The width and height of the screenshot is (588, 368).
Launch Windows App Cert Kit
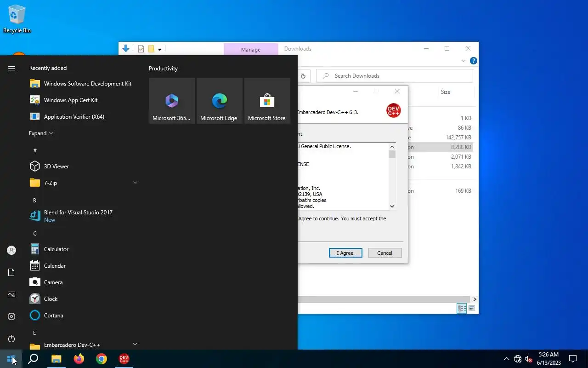tap(83, 100)
